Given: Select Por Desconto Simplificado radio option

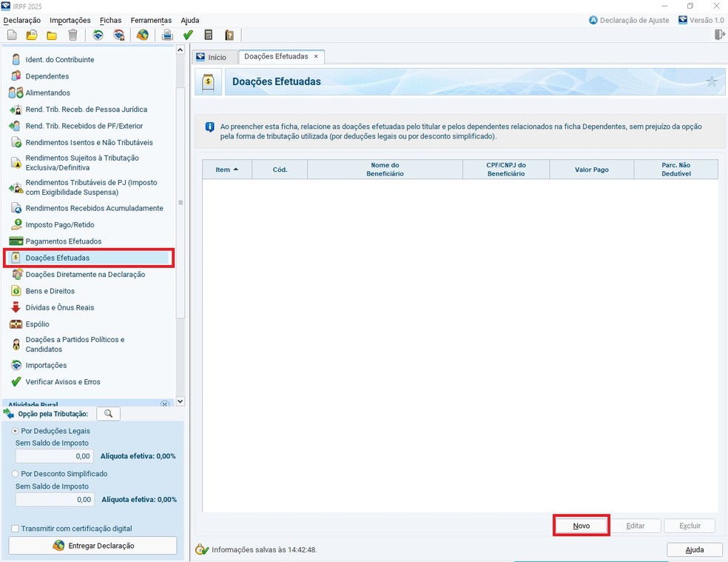Looking at the screenshot, I should pyautogui.click(x=16, y=474).
